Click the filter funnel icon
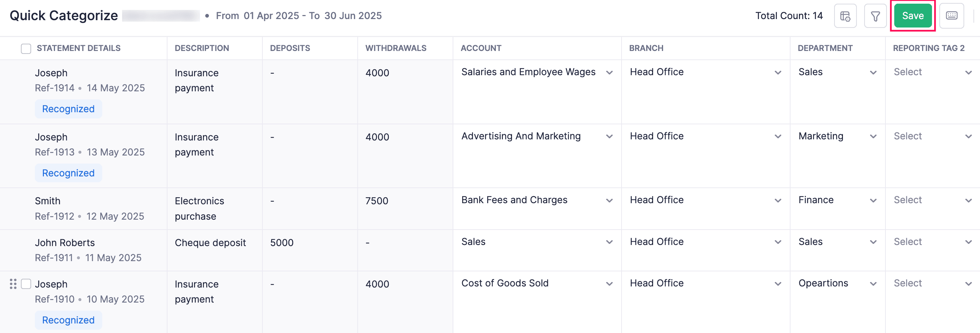 click(x=875, y=16)
